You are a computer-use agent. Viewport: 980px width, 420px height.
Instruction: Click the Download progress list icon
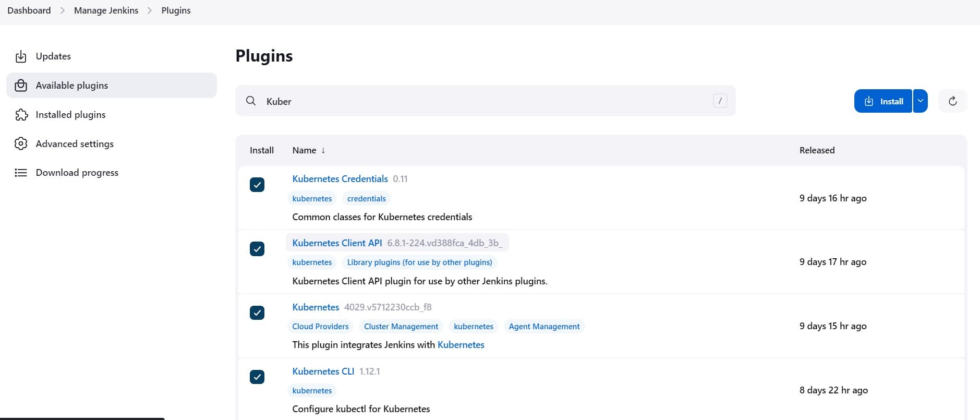[21, 173]
